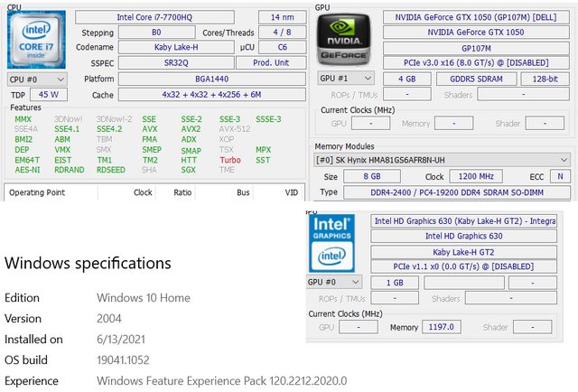Expand the SK Hynix memory module dropdown
Screen dimensions: 578x392
[442, 160]
